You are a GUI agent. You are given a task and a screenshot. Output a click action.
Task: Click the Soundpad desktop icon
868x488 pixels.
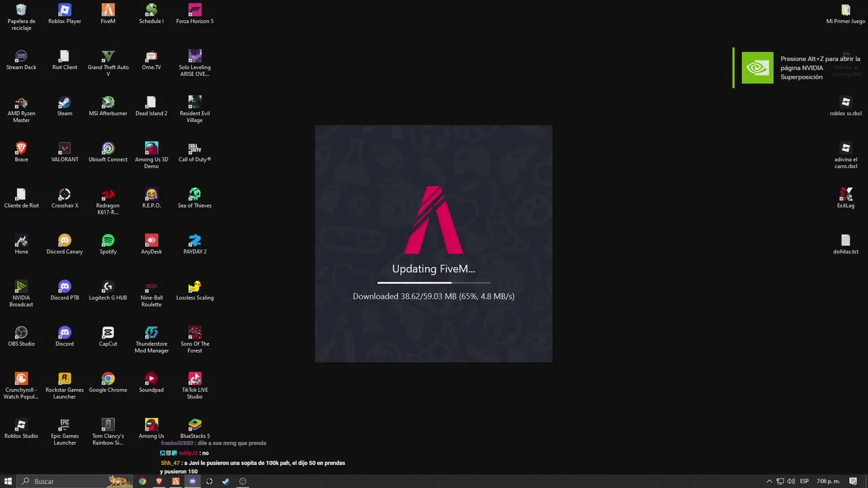[x=151, y=382]
